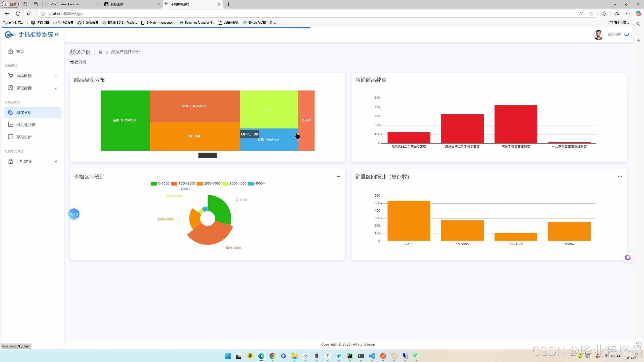644x362 pixels.
Task: Open the 价格区间统计 card more-options menu
Action: pyautogui.click(x=338, y=176)
